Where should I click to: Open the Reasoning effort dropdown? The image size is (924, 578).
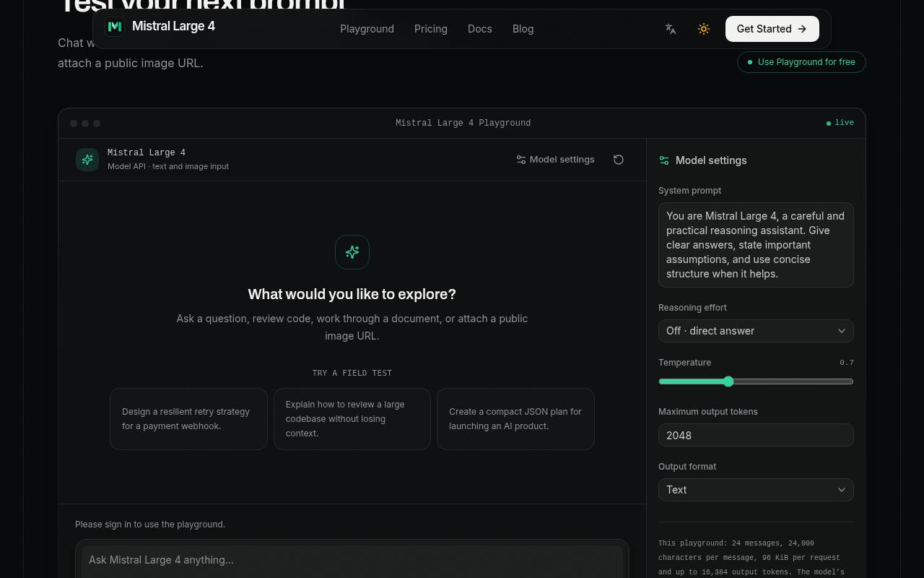point(756,331)
